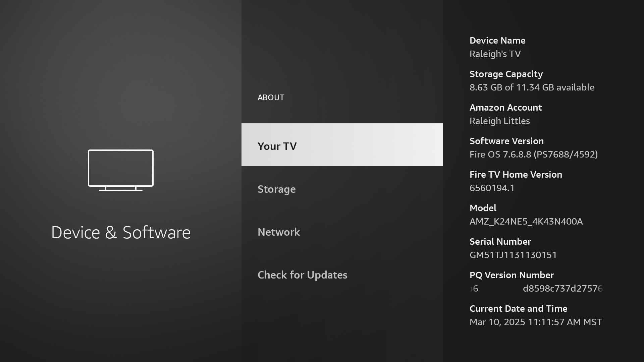Screen dimensions: 644x362
Task: Select the Amazon Account entry
Action: point(505,107)
